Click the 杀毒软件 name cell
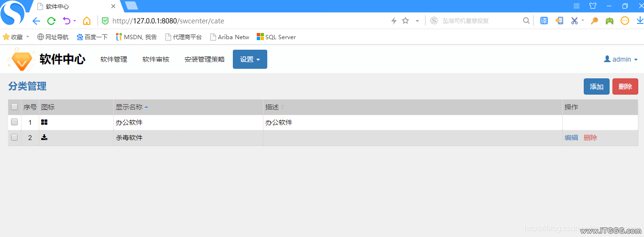The width and height of the screenshot is (644, 237). (x=188, y=138)
